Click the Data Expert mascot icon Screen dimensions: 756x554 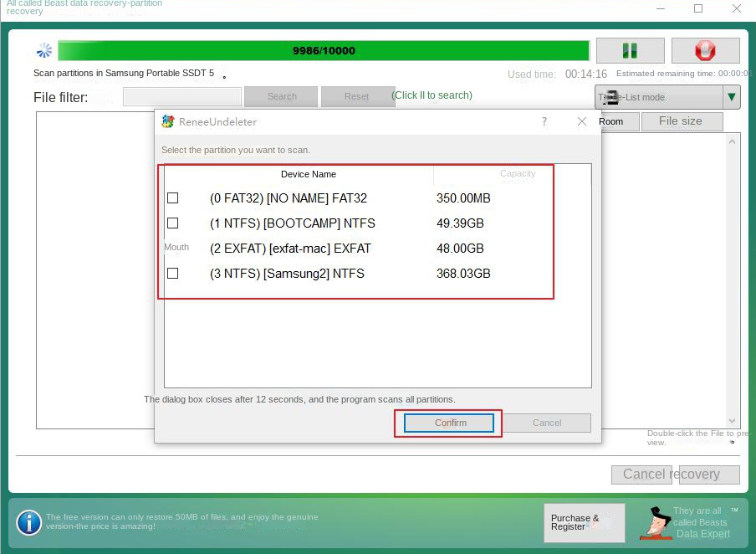point(656,523)
